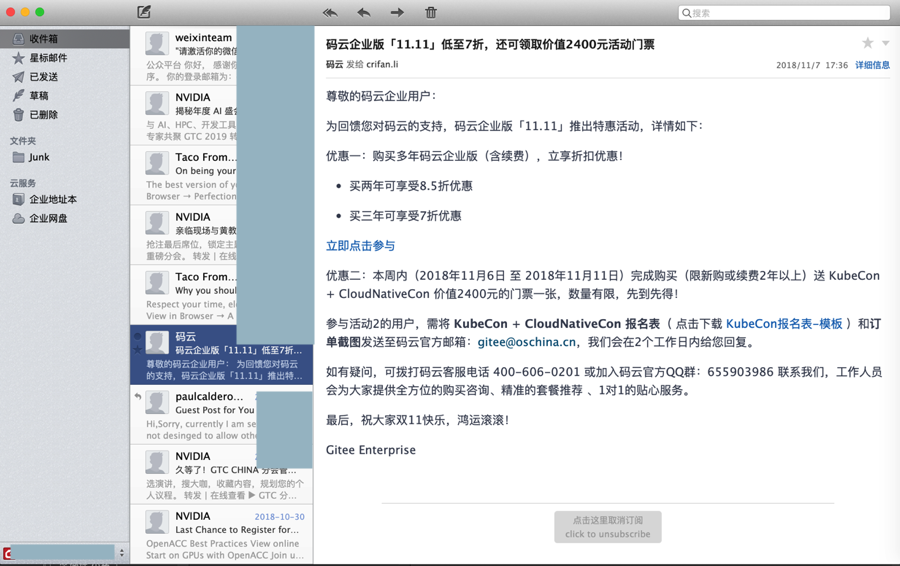Open the 已删除 deleted folder
This screenshot has height=566, width=900.
click(x=64, y=114)
